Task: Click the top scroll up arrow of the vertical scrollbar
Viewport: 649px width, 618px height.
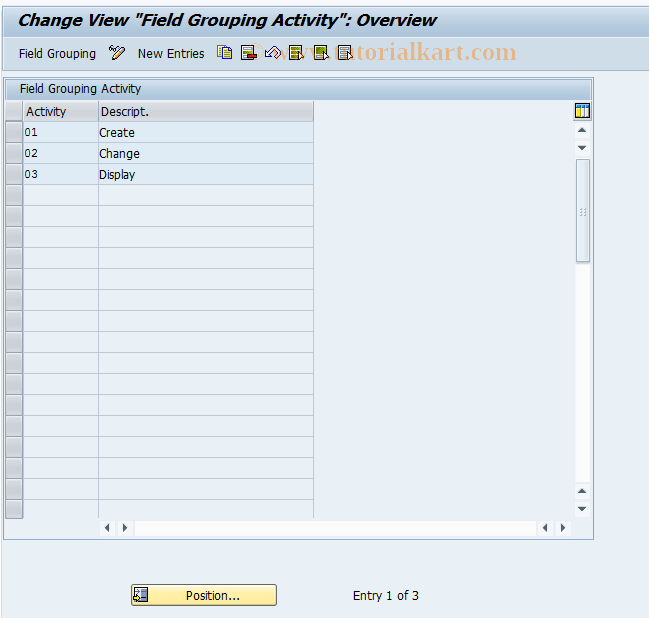Action: 582,130
